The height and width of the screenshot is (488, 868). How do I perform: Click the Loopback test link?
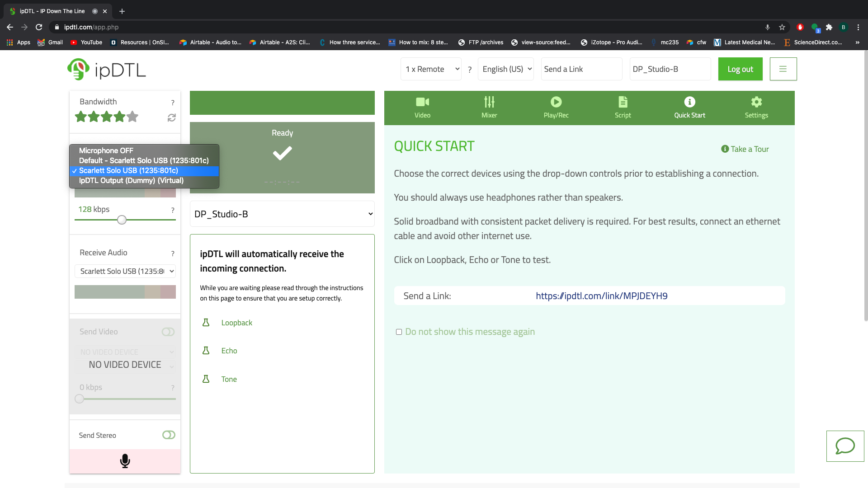[x=236, y=323]
